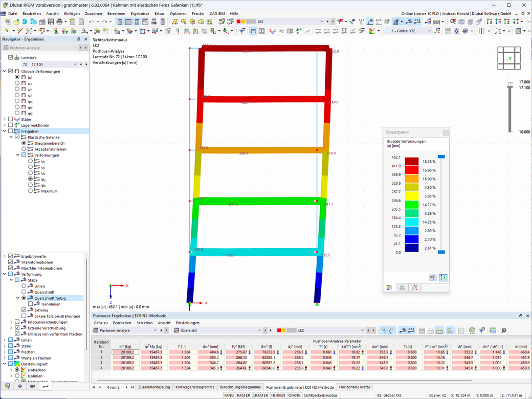
Task: Open the Pushover-Analyse dropdown in Navigator
Action: [x=75, y=48]
